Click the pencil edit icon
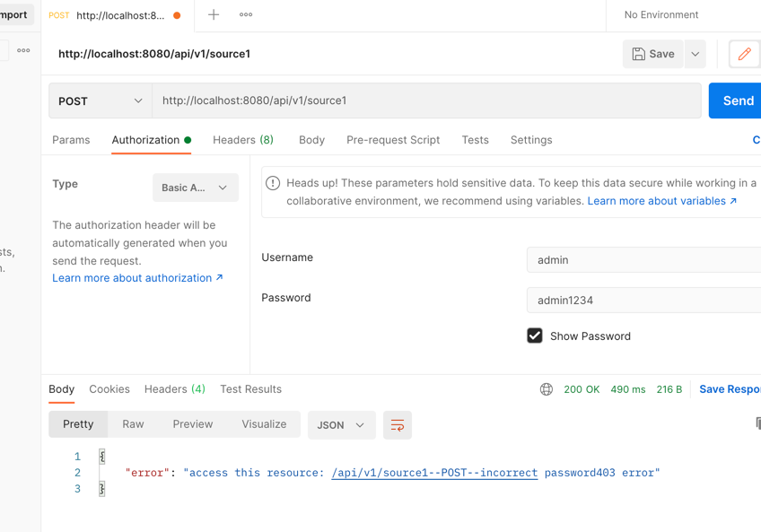761x532 pixels. (744, 54)
